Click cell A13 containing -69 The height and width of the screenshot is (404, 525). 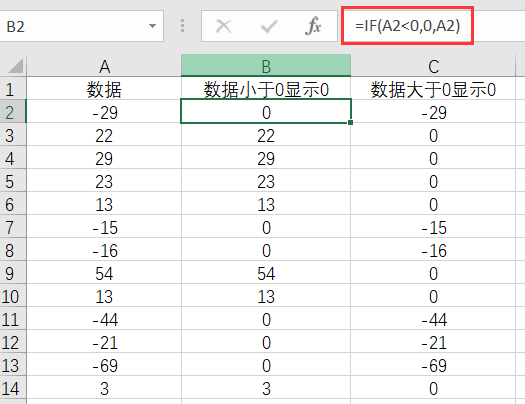(104, 365)
